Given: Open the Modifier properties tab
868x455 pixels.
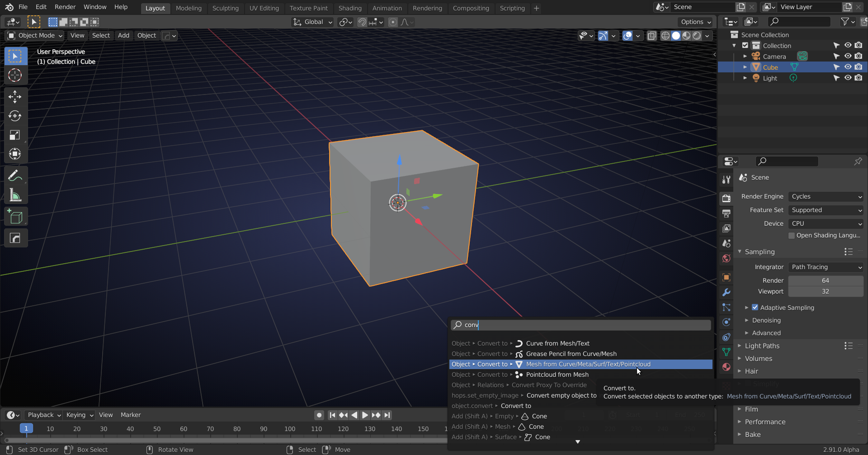Looking at the screenshot, I should 726,292.
